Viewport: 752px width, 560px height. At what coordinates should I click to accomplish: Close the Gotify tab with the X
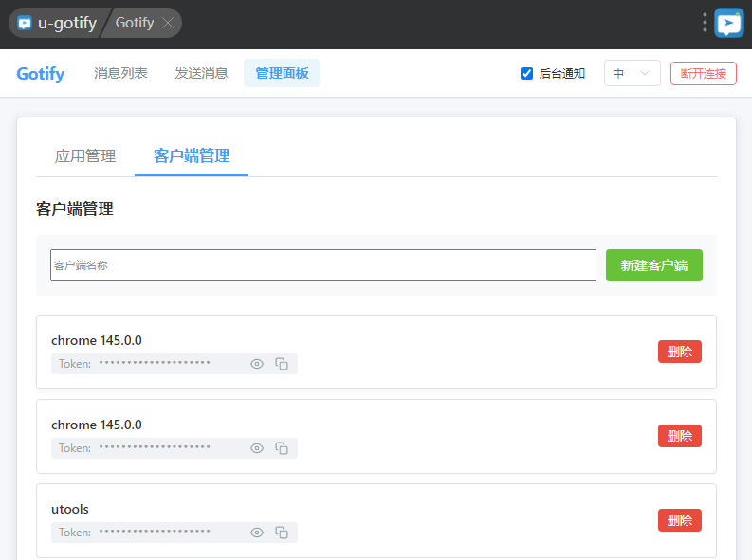tap(168, 23)
